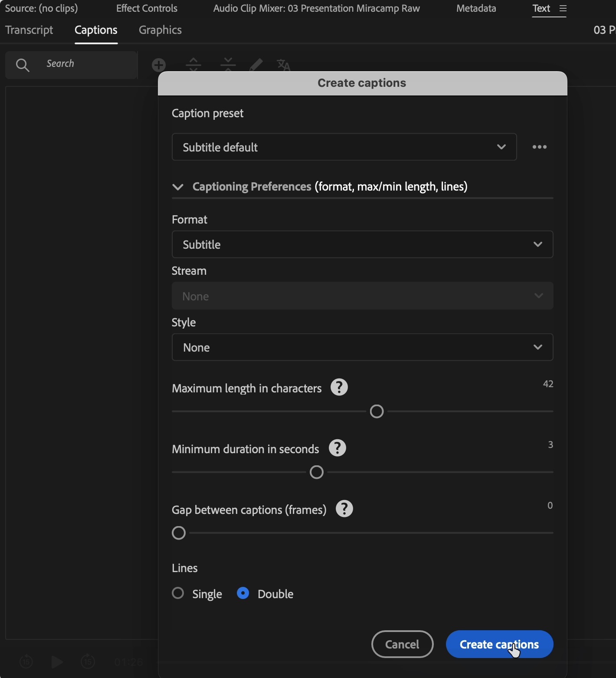Viewport: 616px width, 678px height.
Task: Click the split caption segment icon
Action: pyautogui.click(x=193, y=65)
